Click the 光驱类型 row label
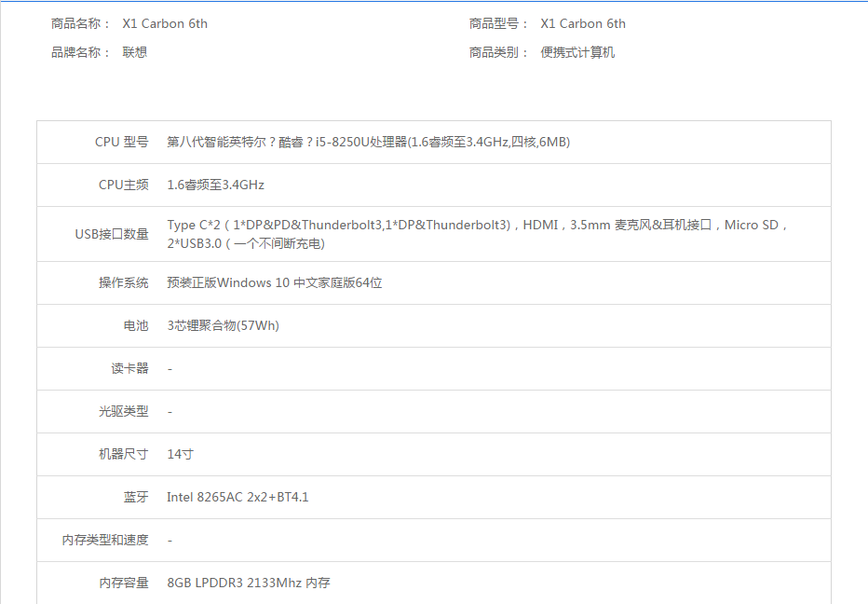The width and height of the screenshot is (868, 604). coord(123,412)
